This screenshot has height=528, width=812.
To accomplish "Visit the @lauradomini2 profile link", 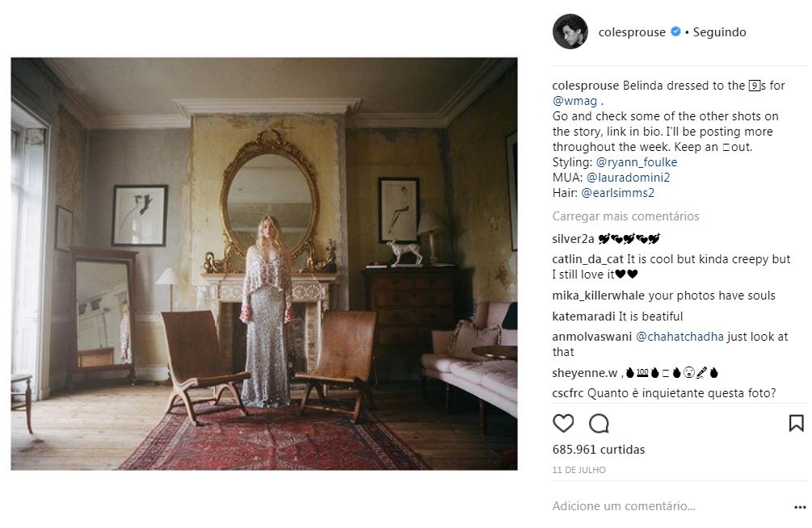I will [x=628, y=178].
